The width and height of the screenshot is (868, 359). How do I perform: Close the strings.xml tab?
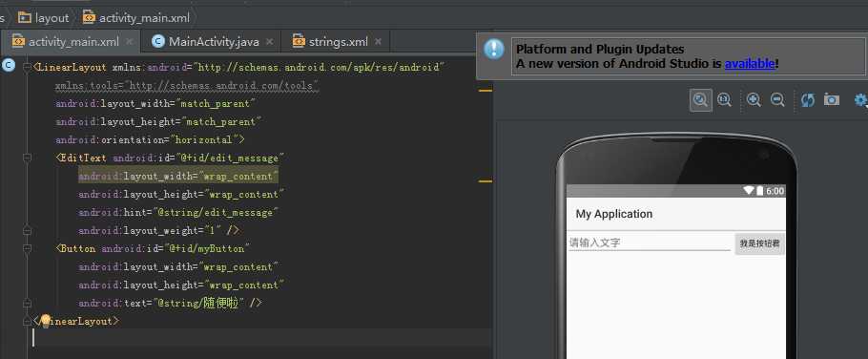tap(378, 42)
